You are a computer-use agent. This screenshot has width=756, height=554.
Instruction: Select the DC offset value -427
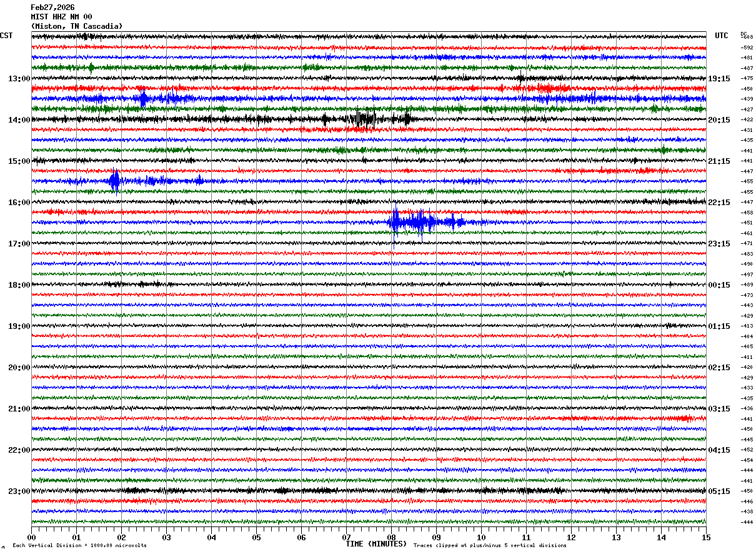pyautogui.click(x=747, y=109)
